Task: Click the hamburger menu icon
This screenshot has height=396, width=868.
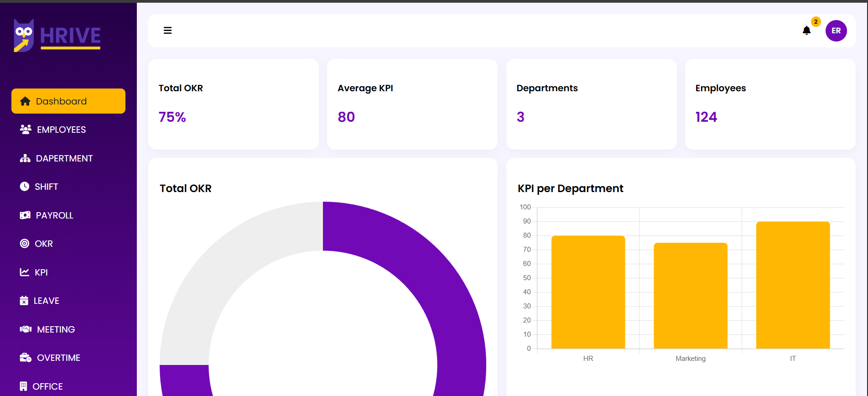Action: [x=167, y=31]
